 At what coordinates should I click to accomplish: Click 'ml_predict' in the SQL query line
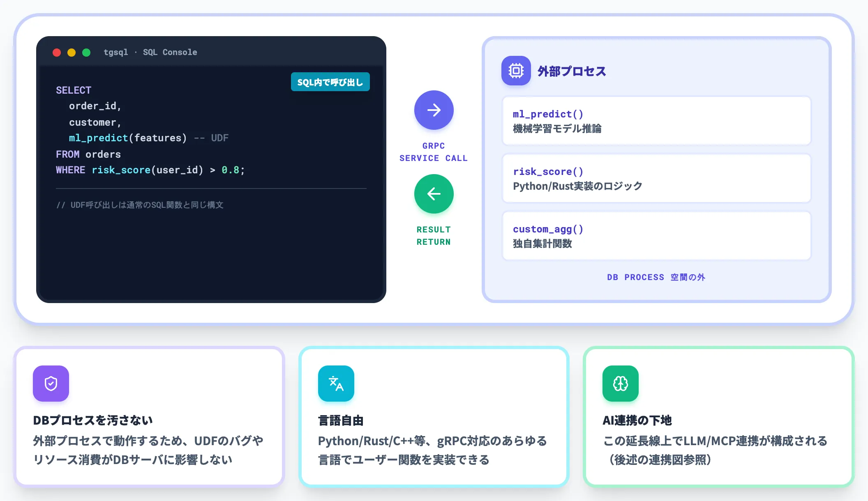(x=99, y=138)
